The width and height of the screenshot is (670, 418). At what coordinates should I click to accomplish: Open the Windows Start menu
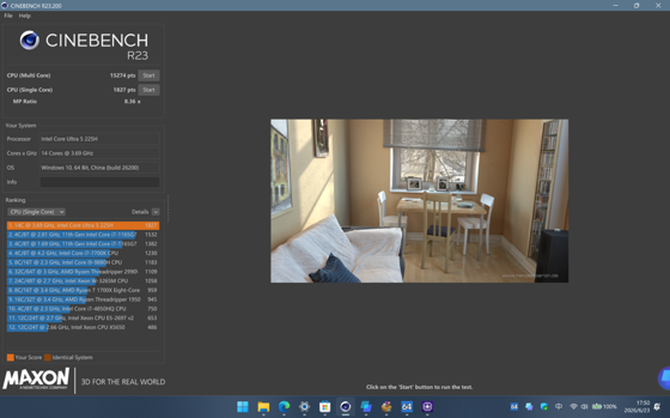pyautogui.click(x=243, y=406)
